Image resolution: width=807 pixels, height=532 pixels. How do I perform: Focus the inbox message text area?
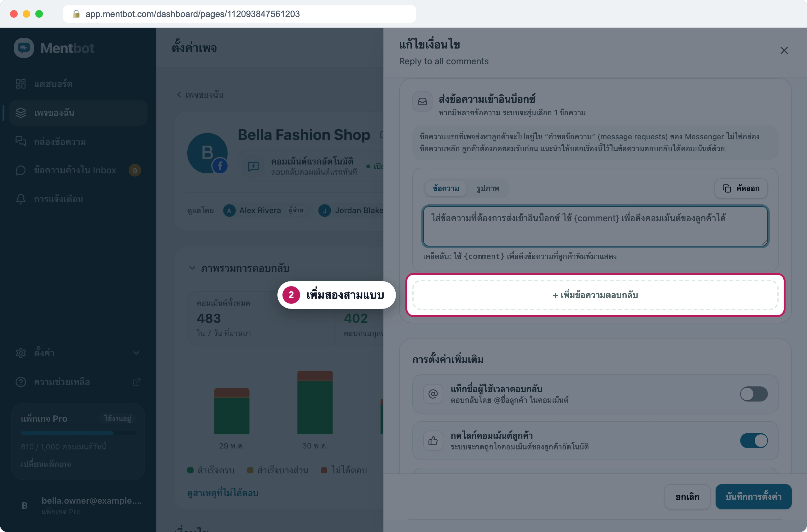click(x=595, y=226)
